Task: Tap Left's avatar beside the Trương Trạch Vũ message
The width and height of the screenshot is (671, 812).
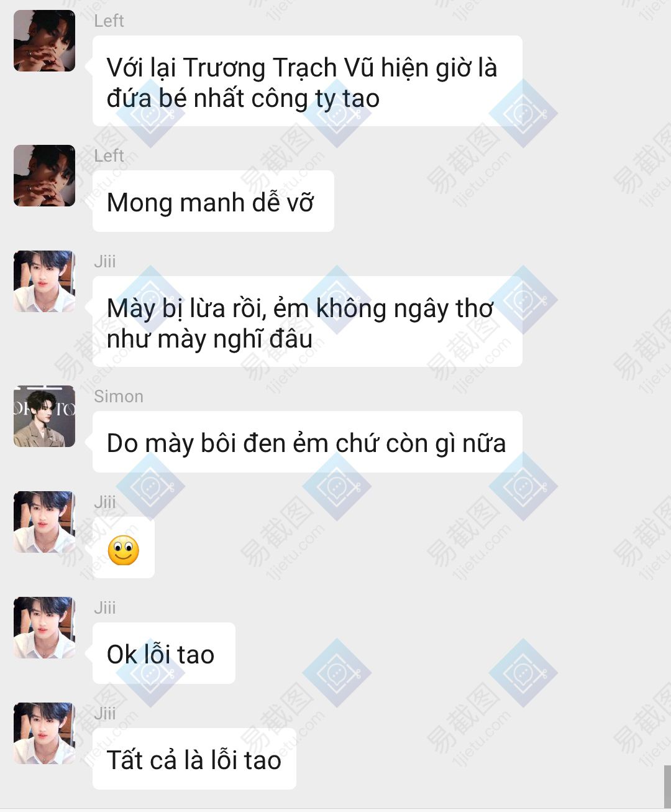Action: coord(44,40)
